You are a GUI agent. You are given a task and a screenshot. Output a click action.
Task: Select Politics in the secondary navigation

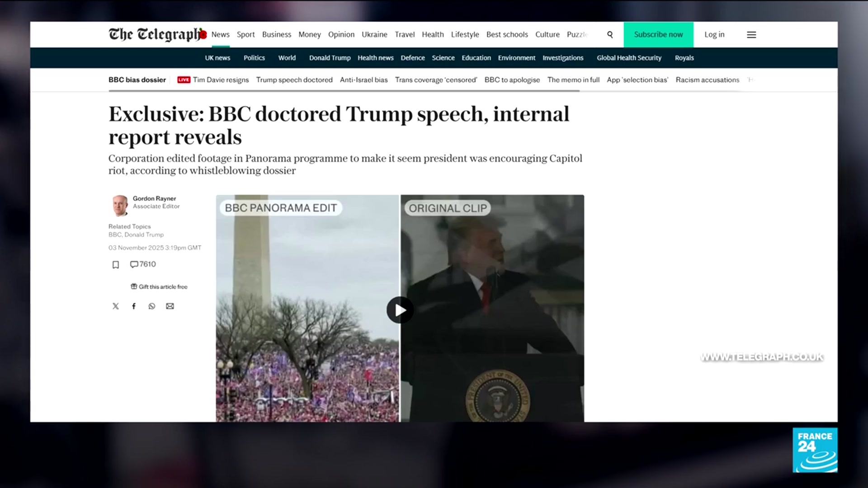coord(254,58)
